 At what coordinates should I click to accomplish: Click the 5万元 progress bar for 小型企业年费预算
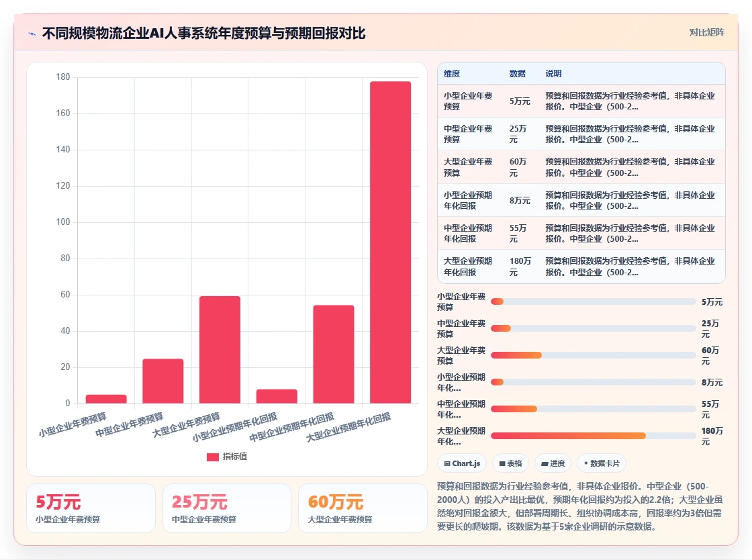tap(594, 301)
